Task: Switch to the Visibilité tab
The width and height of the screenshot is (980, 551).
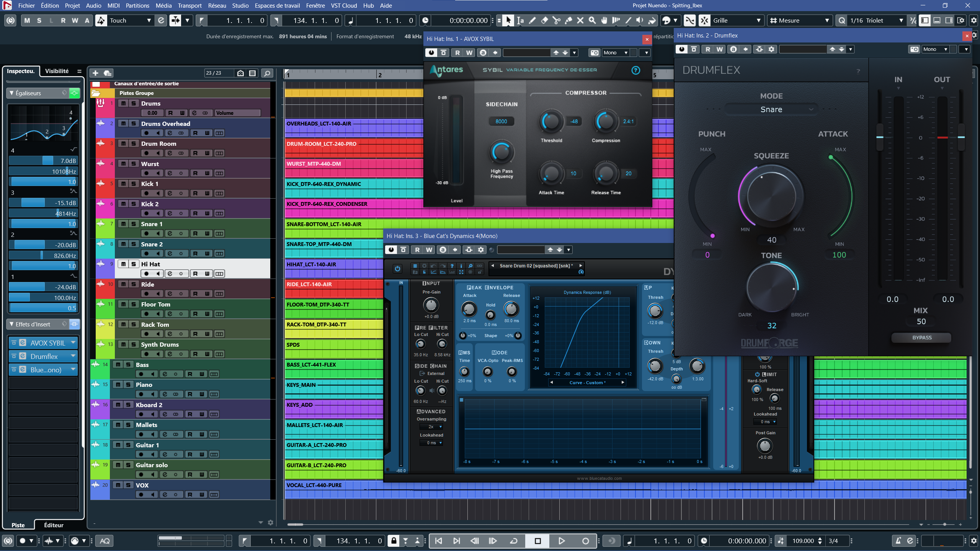Action: point(57,71)
